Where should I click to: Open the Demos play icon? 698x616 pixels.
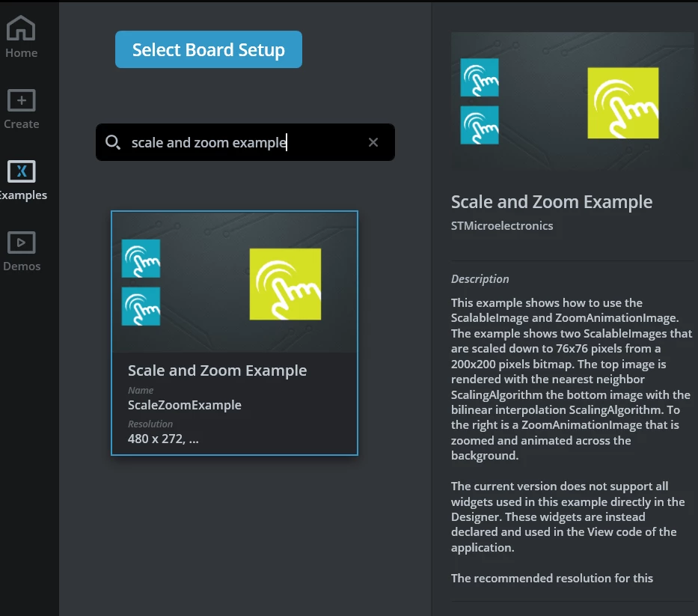pyautogui.click(x=21, y=243)
